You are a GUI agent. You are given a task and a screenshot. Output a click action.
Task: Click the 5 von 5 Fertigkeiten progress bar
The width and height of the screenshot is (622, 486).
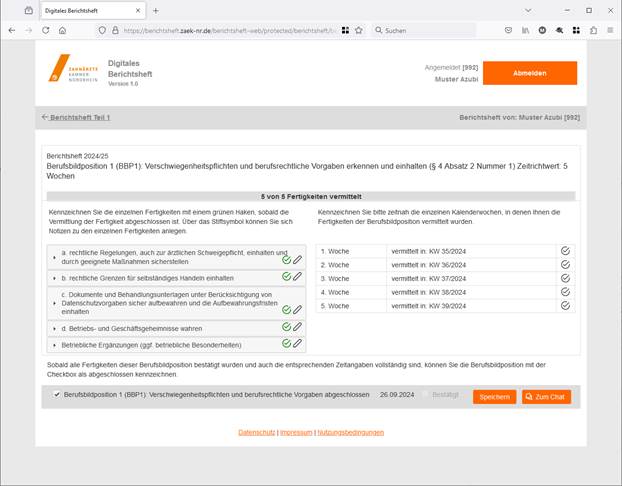(311, 196)
